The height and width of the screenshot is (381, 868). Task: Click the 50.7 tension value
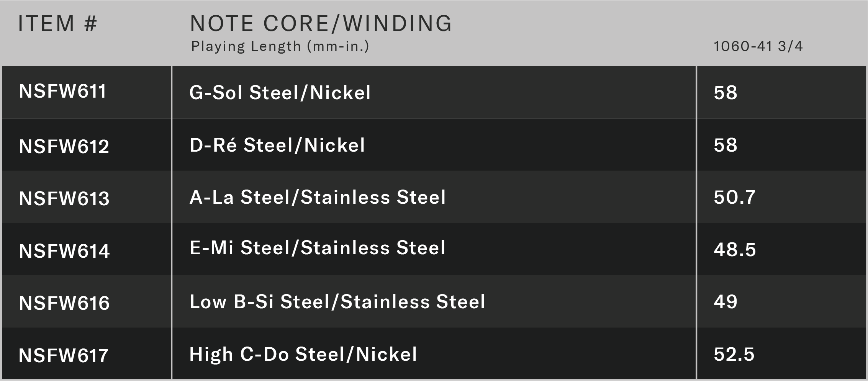click(735, 198)
